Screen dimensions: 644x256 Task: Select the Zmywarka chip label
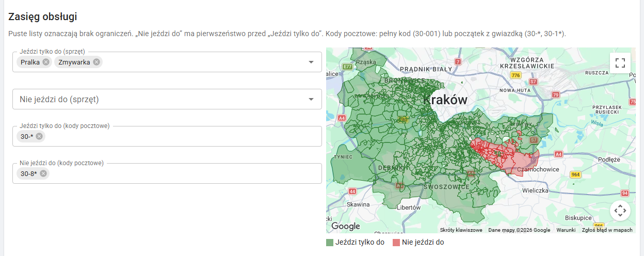[x=74, y=62]
